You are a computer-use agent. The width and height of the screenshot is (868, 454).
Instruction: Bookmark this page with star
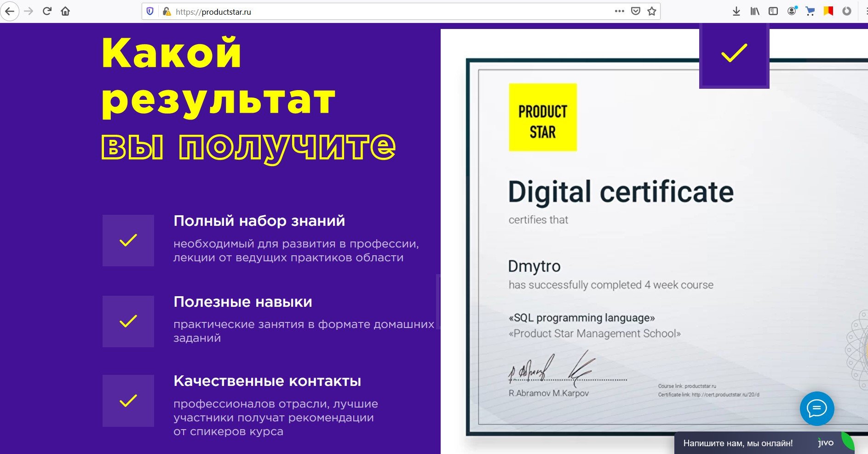click(652, 11)
